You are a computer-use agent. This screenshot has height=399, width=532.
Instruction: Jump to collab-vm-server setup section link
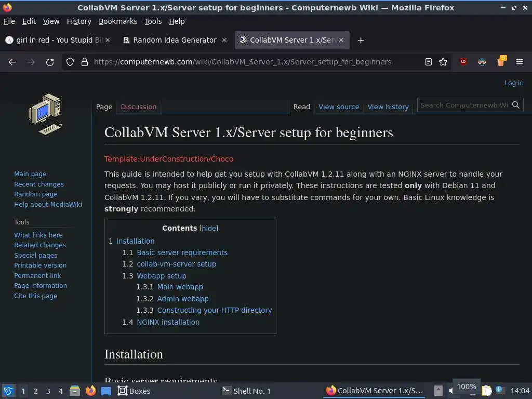click(x=177, y=264)
